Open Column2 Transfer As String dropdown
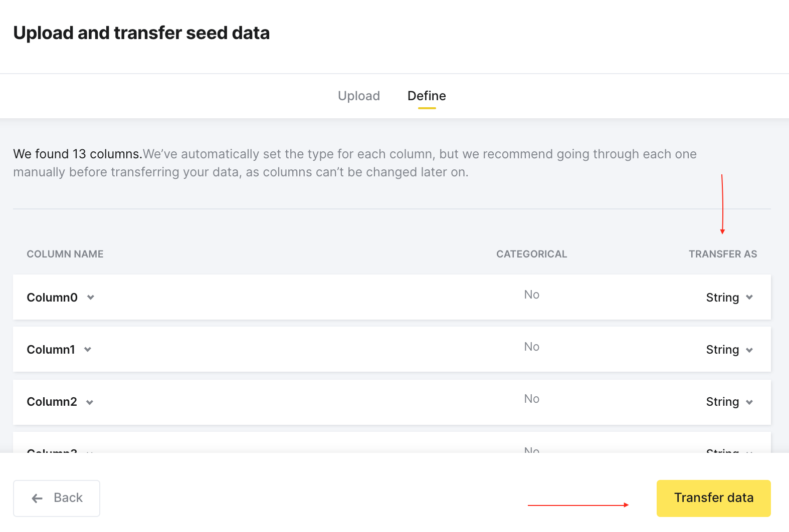Image resolution: width=789 pixels, height=532 pixels. coord(729,402)
